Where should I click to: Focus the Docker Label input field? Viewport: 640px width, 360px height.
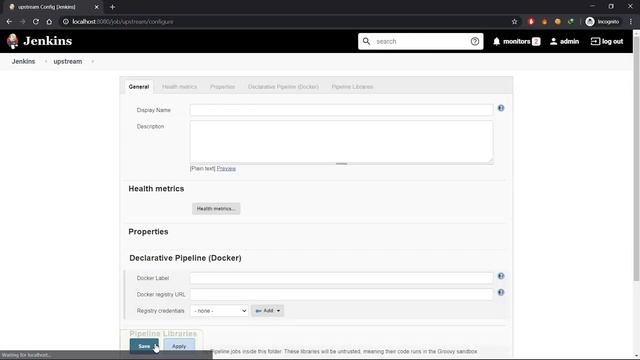pyautogui.click(x=341, y=278)
